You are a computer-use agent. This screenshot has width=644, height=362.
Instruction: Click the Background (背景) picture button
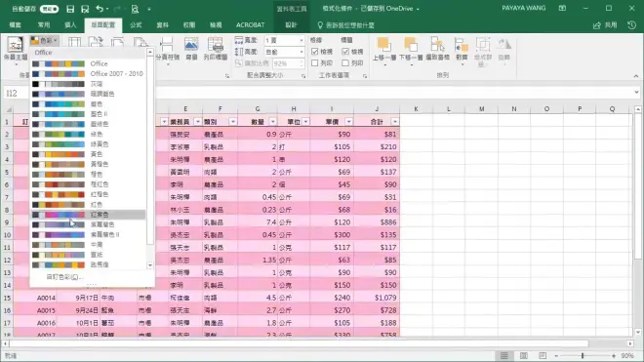pos(191,50)
